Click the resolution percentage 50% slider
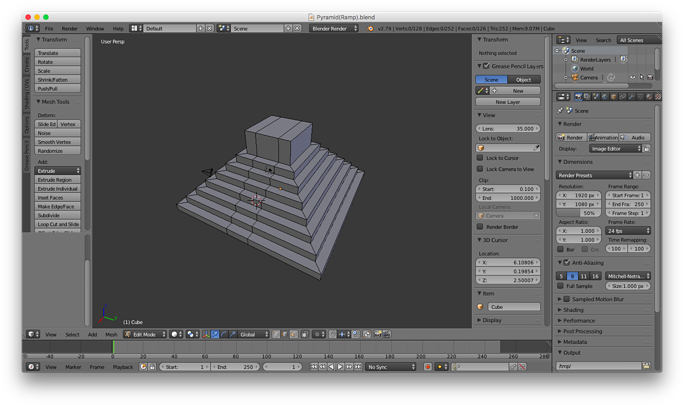Image resolution: width=683 pixels, height=405 pixels. 579,213
